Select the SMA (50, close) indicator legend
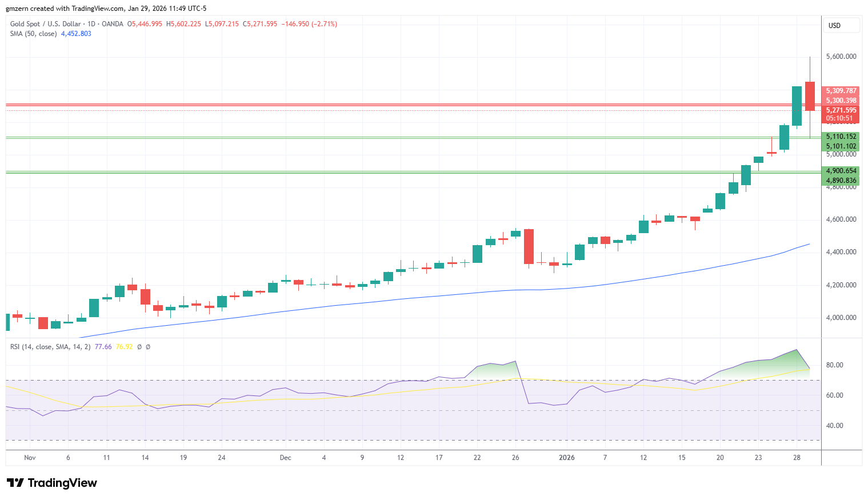 coord(33,34)
